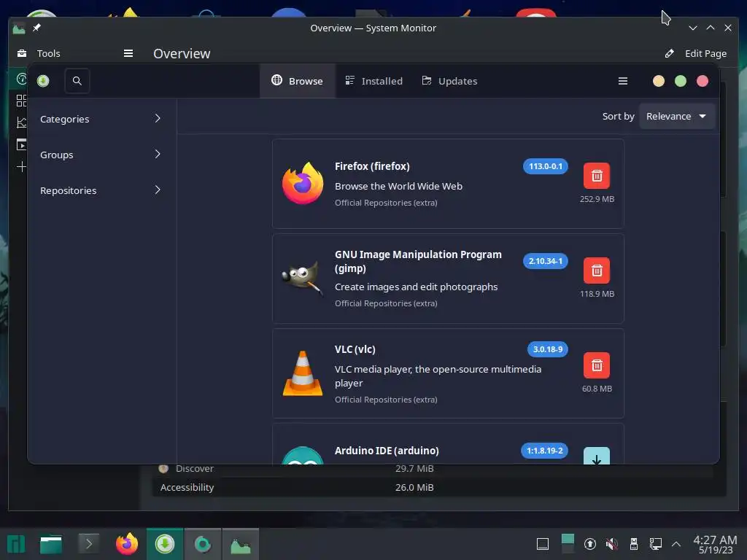Open the Arduino IDE (arduino) title
747x560 pixels.
387,451
